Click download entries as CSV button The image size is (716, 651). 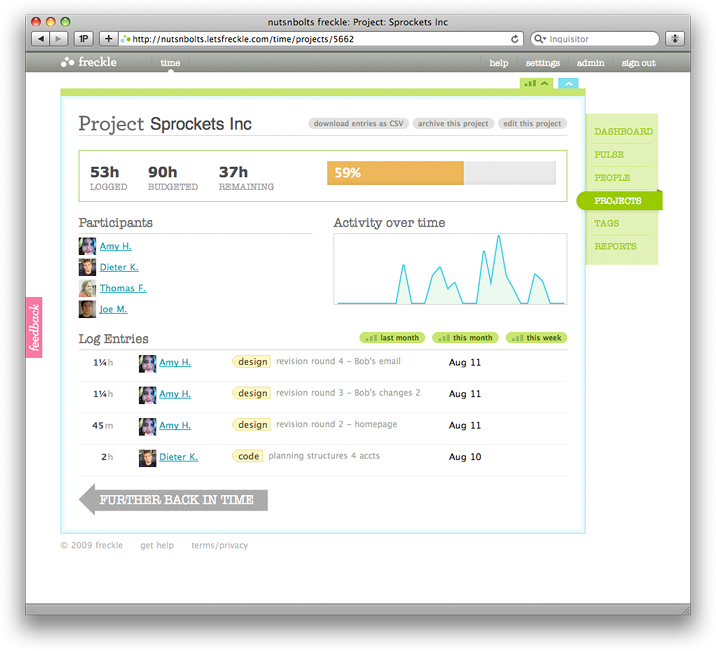click(358, 123)
